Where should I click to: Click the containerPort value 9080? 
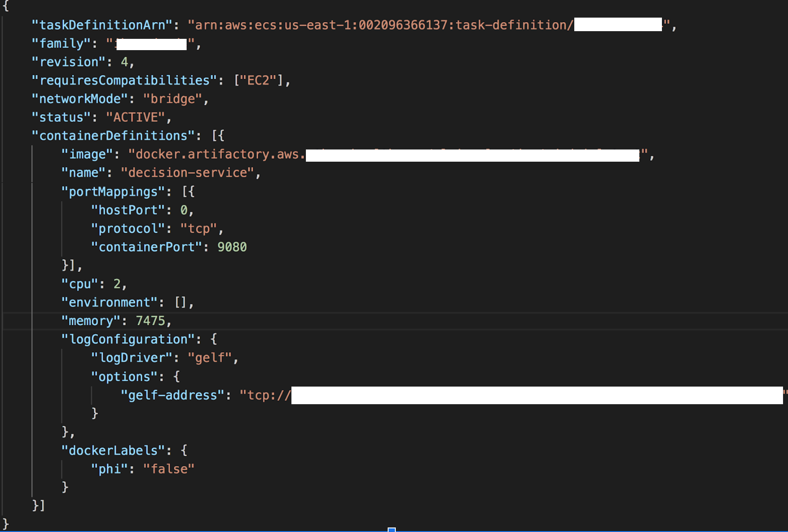coord(232,247)
